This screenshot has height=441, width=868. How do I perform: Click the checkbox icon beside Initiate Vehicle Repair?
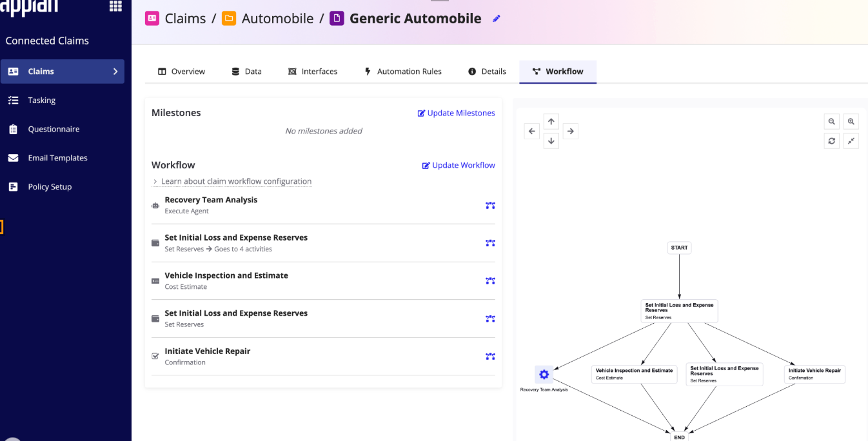coord(155,356)
